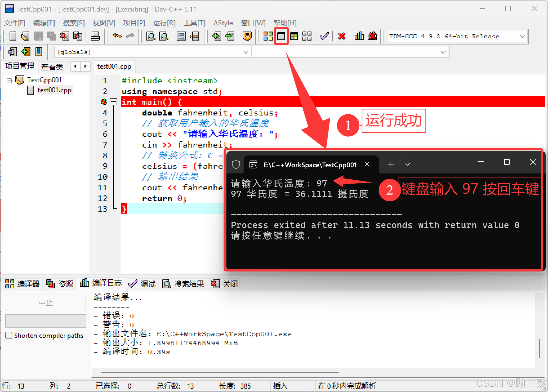This screenshot has height=392, width=548.
Task: Open the 运行[R] menu
Action: [x=164, y=23]
